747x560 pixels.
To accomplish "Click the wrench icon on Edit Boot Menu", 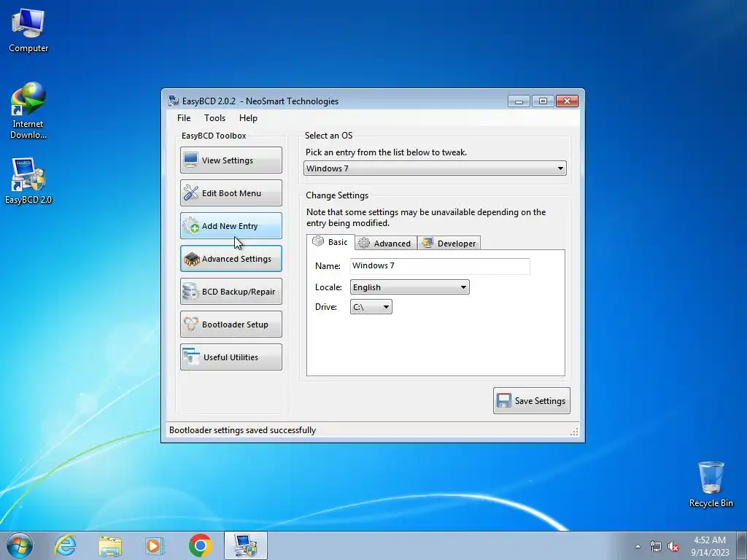I will click(191, 192).
